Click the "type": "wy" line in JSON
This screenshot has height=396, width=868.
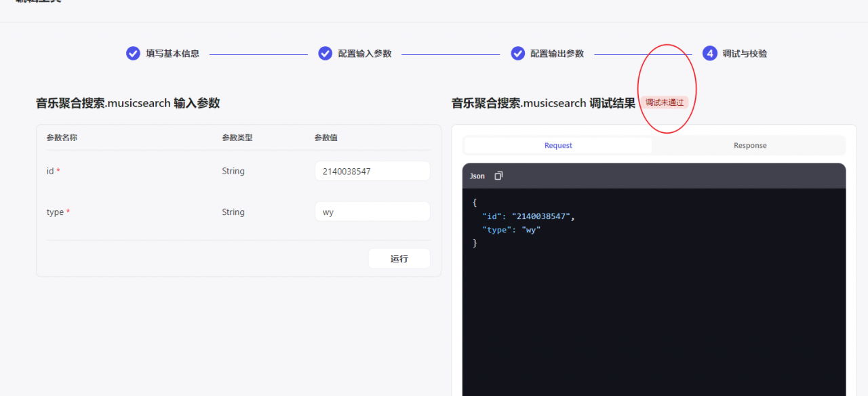click(511, 230)
